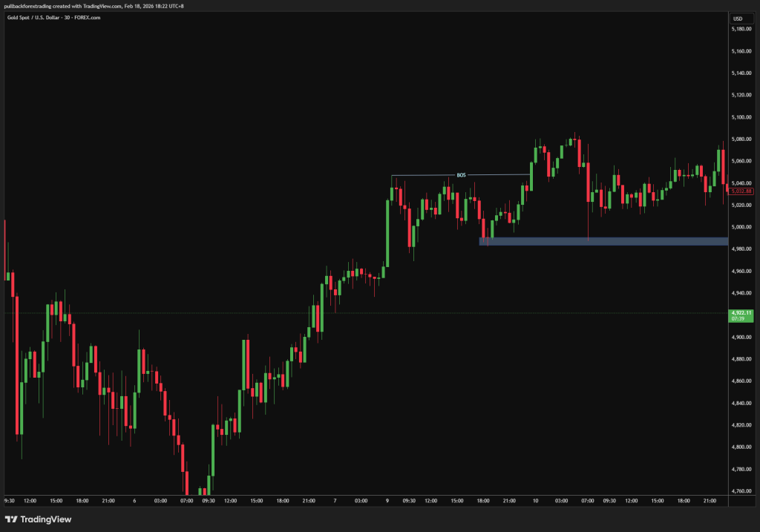760x532 pixels.
Task: Click the 5,180.00 price axis label
Action: pos(741,29)
